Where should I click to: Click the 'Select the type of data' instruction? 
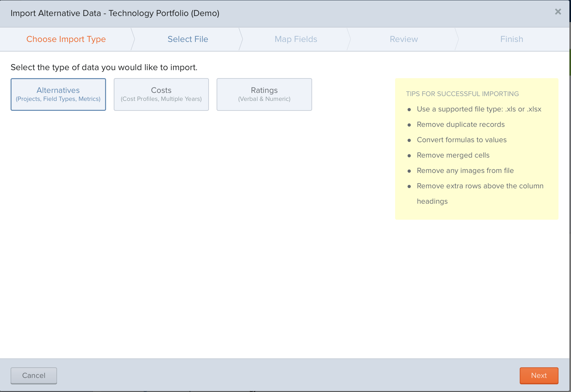(x=104, y=67)
